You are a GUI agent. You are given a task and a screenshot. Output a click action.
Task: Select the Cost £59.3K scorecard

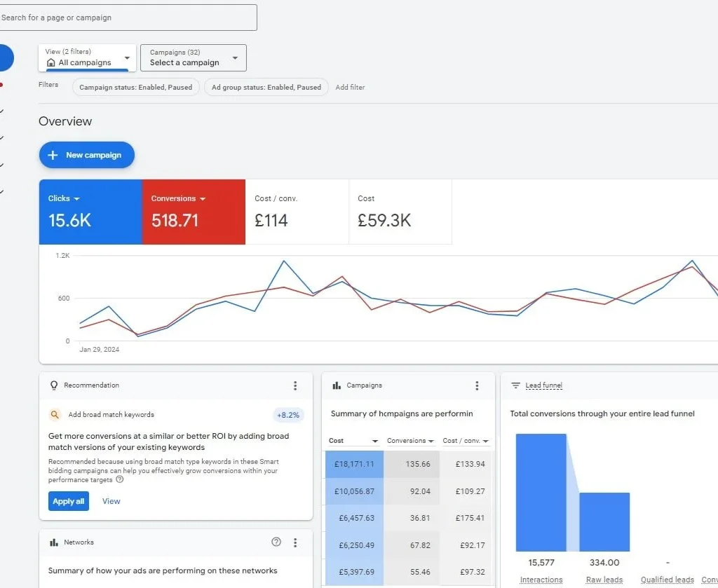pyautogui.click(x=400, y=212)
